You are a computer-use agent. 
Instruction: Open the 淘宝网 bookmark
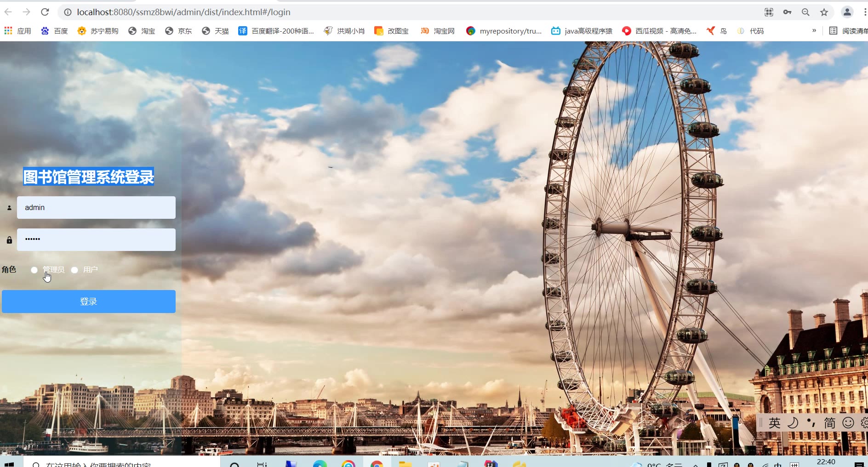437,31
